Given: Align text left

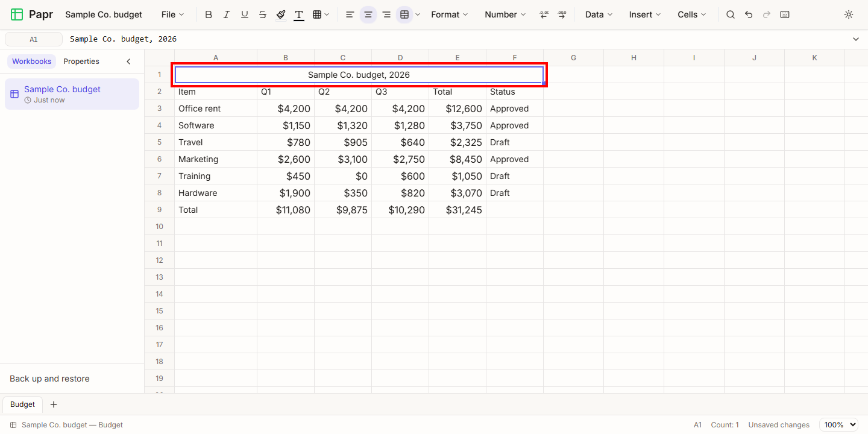Looking at the screenshot, I should (350, 14).
